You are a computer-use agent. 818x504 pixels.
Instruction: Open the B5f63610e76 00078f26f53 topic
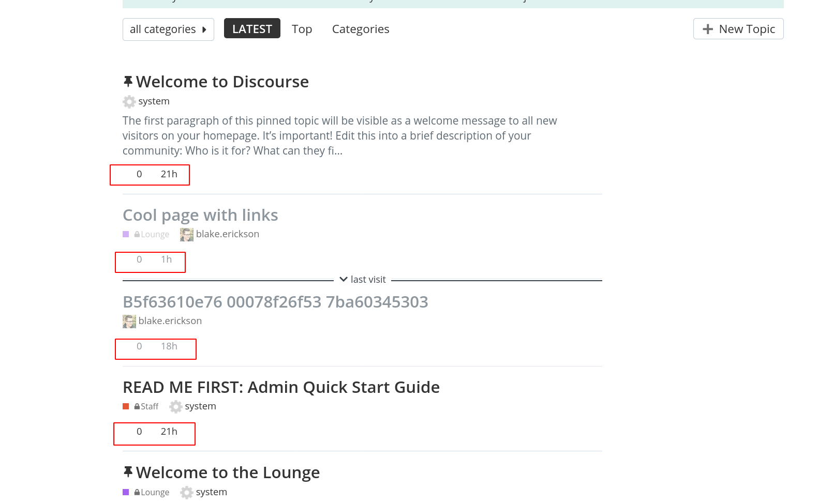point(275,302)
